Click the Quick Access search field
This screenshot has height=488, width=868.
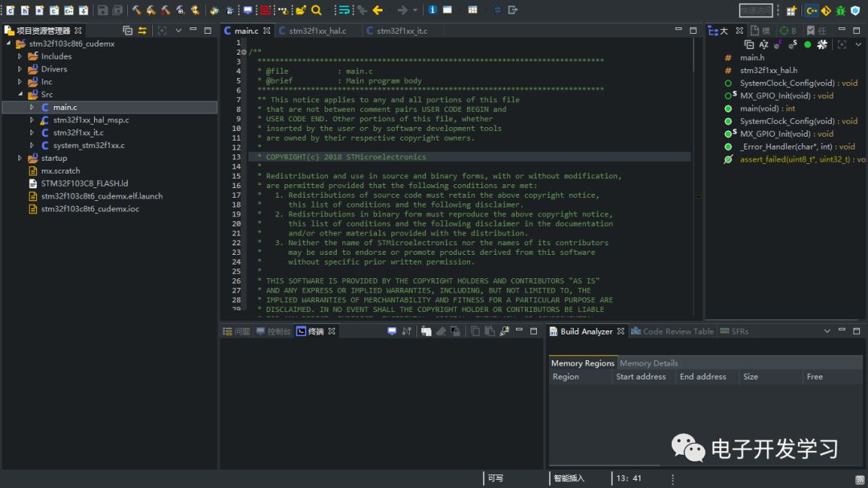756,10
